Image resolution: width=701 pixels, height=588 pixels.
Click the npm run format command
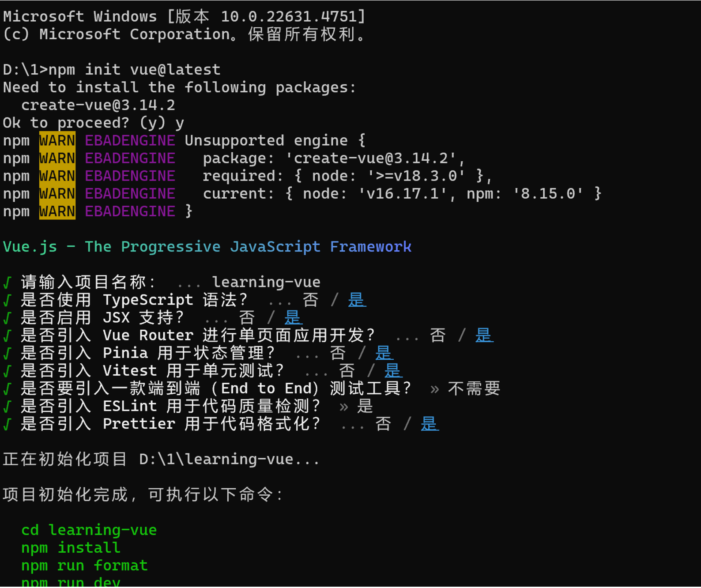tap(84, 565)
